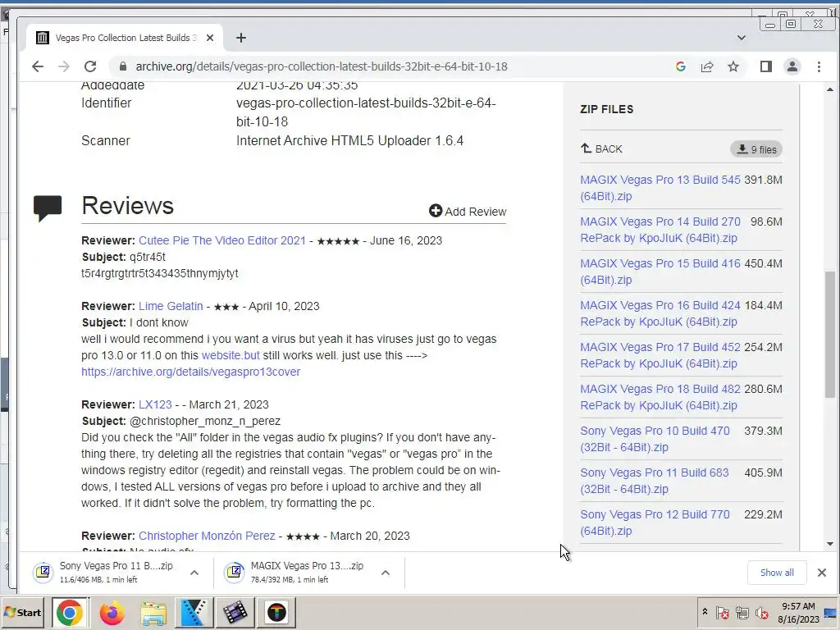Click ZIP FILES panel scroll down arrow
Screen dimensions: 840x630
point(830,544)
